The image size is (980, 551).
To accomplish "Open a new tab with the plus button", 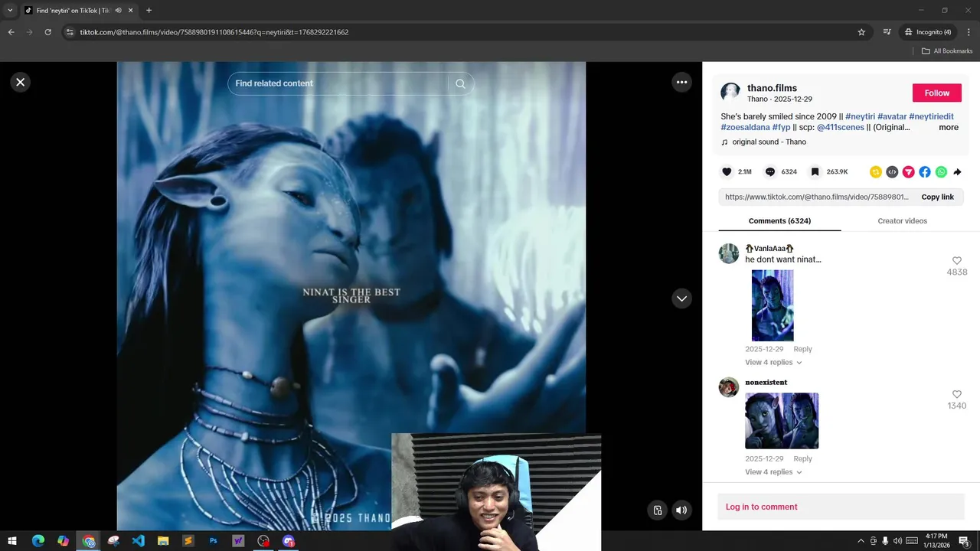I will point(149,11).
